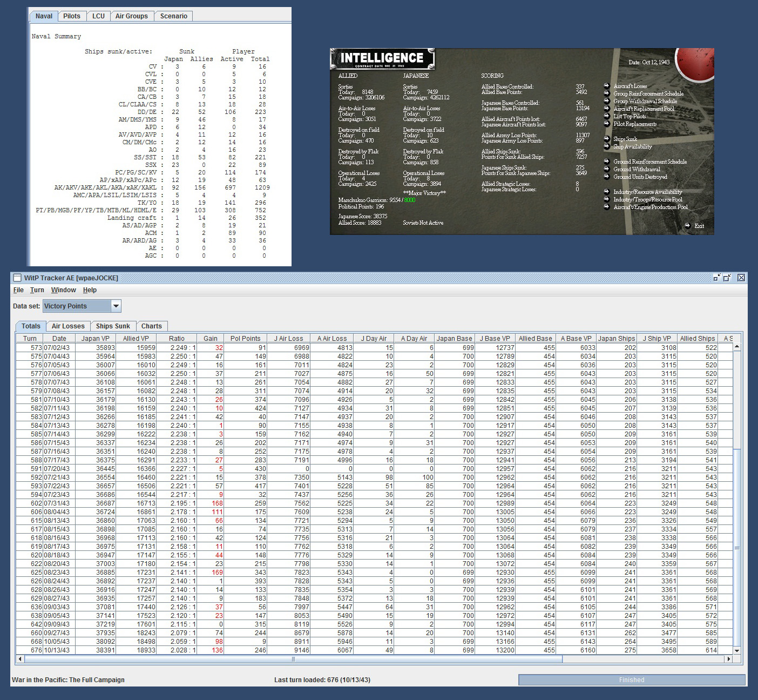Select the Scenario tab
Screen dimensions: 758x700
click(174, 16)
